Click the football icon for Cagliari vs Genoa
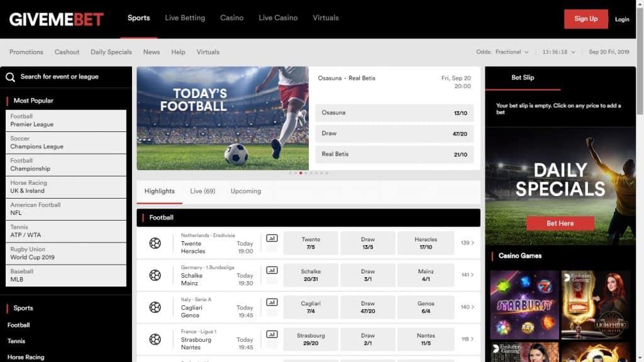This screenshot has height=362, width=644. (155, 307)
